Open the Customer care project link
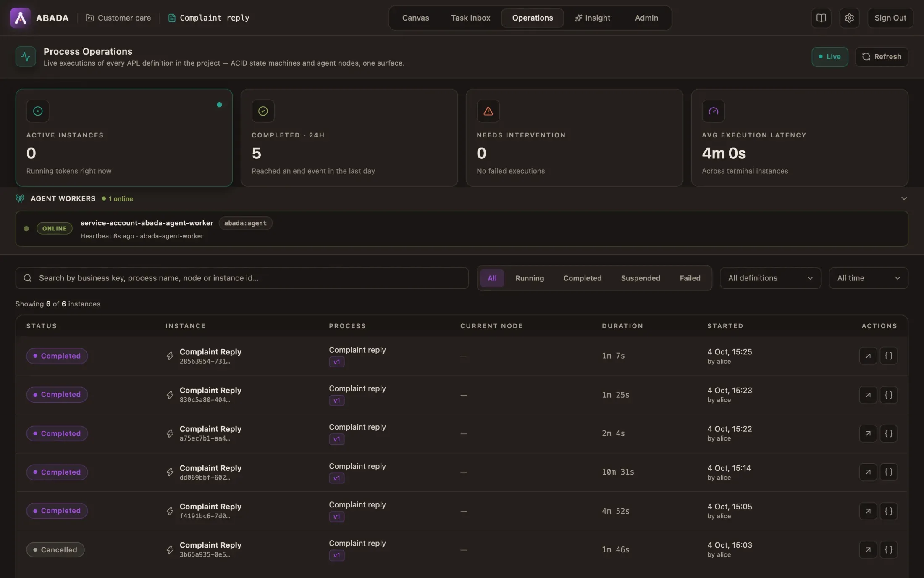The image size is (924, 578). [118, 18]
